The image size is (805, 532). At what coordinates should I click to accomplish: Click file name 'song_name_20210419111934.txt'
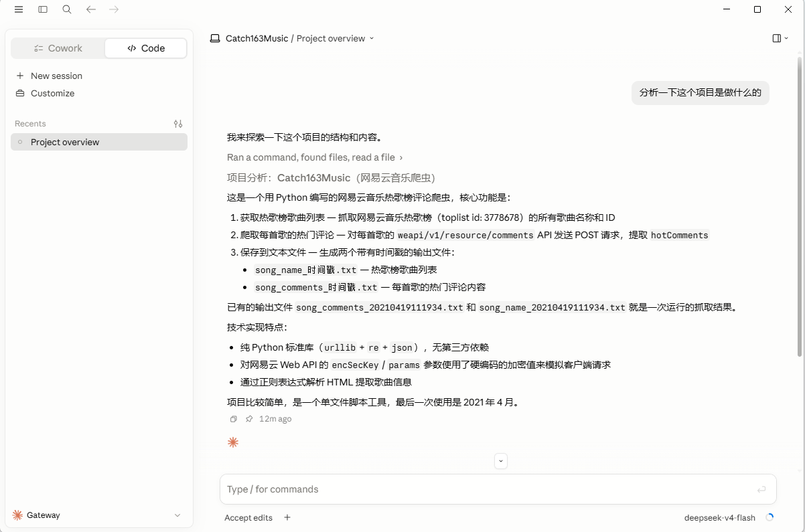coord(552,308)
